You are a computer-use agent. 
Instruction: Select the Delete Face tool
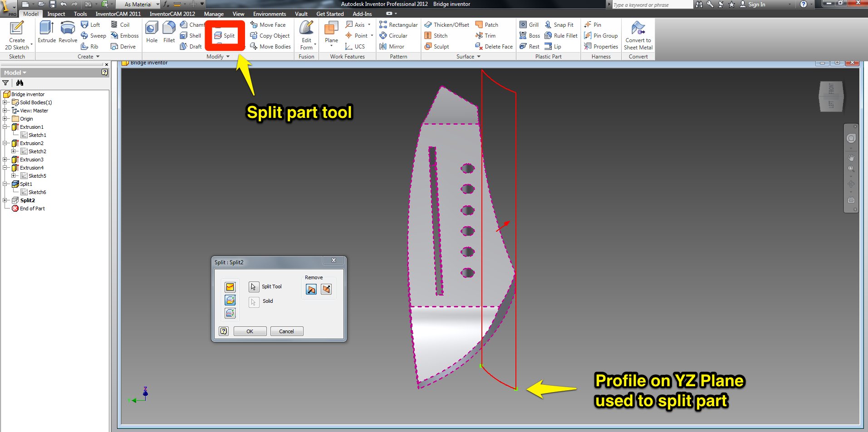click(x=494, y=46)
